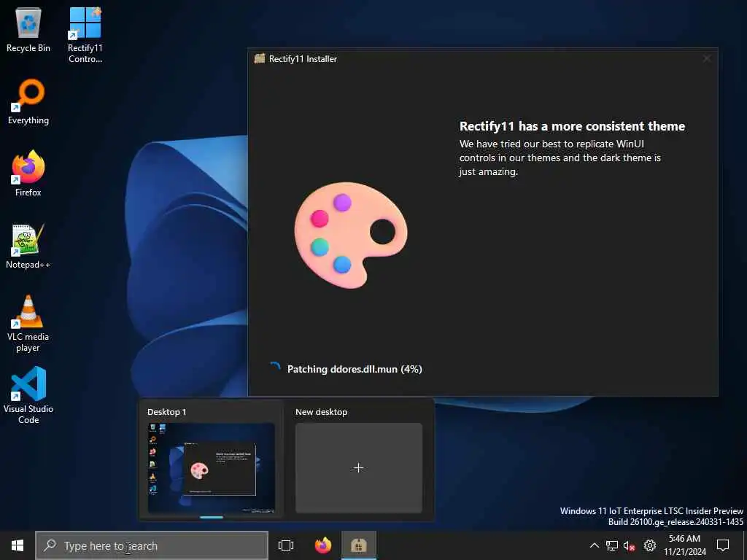Click the color palette illustration
This screenshot has width=747, height=560.
[351, 236]
